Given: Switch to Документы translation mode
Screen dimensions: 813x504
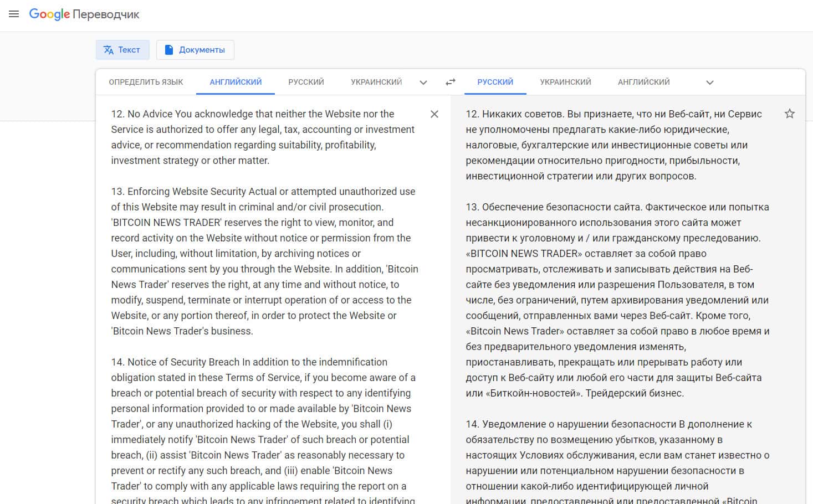Looking at the screenshot, I should 195,50.
